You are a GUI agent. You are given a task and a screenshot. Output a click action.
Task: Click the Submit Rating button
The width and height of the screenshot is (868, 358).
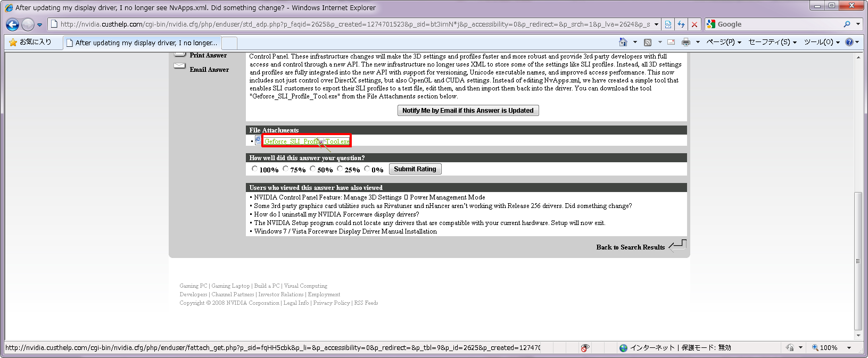pyautogui.click(x=415, y=169)
